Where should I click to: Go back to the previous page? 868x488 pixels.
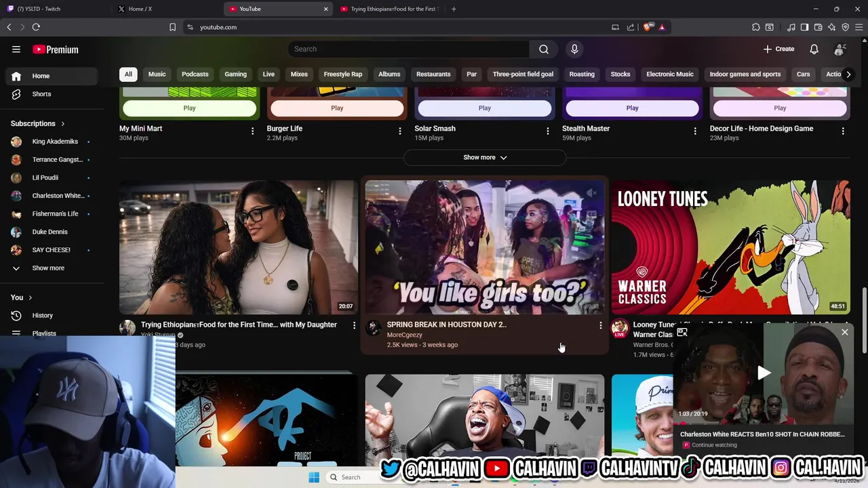pos(9,27)
